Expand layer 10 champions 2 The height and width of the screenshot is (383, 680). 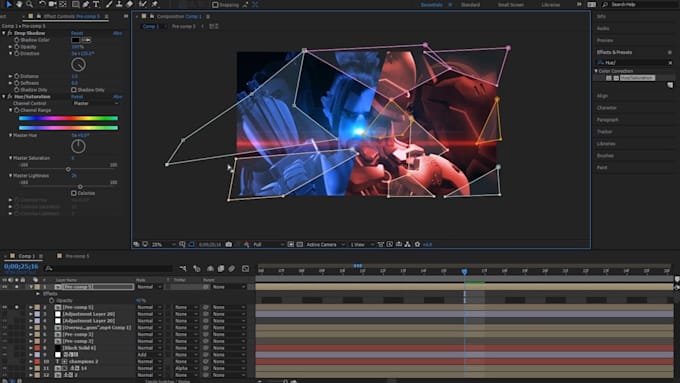click(31, 361)
